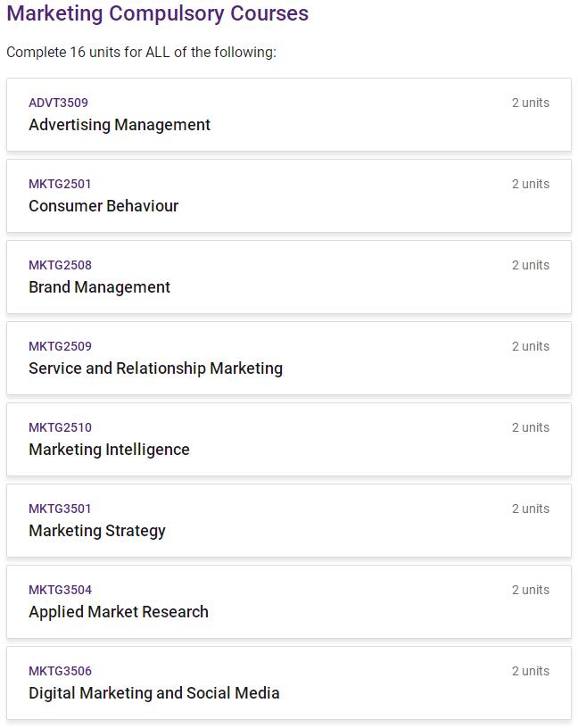Open the MKTG3504 course code link
The image size is (578, 728).
60,590
